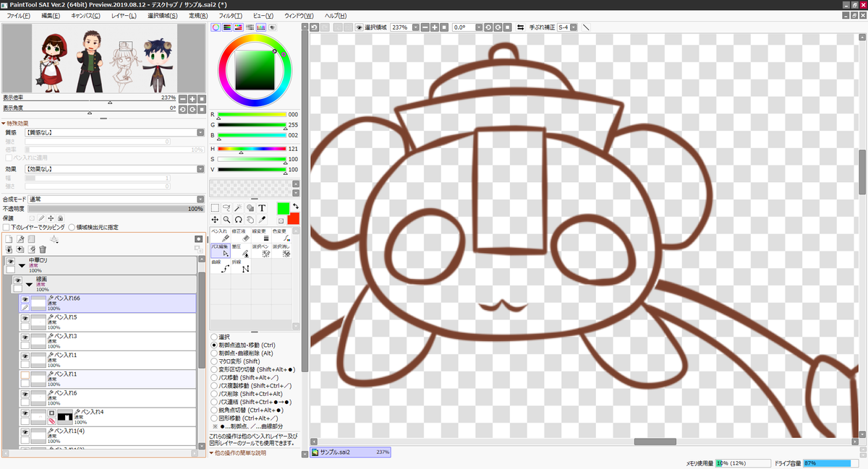Create a new normal layer icon
Image resolution: width=868 pixels, height=469 pixels.
click(x=9, y=238)
